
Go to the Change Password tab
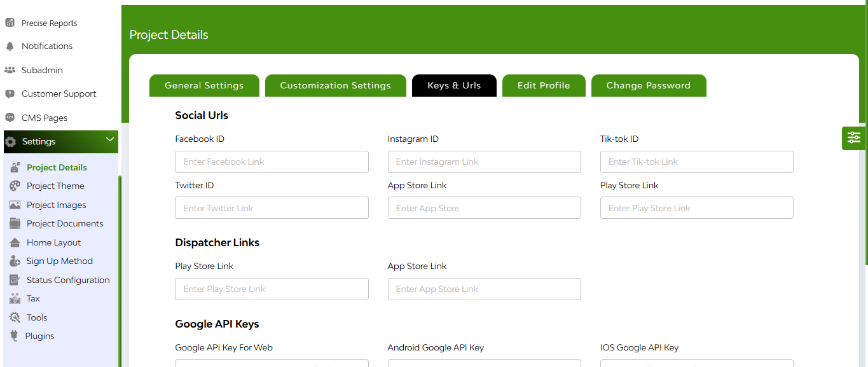pyautogui.click(x=649, y=86)
